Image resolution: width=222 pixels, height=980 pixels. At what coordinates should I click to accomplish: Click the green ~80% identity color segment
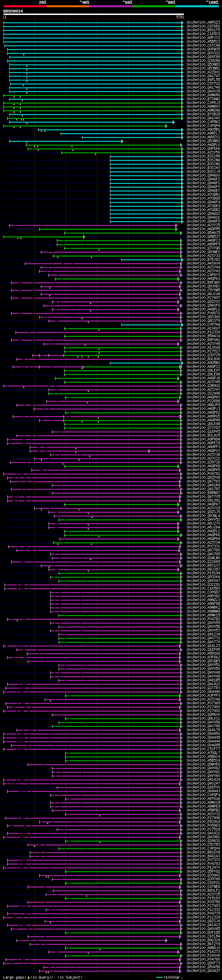pos(154,6)
